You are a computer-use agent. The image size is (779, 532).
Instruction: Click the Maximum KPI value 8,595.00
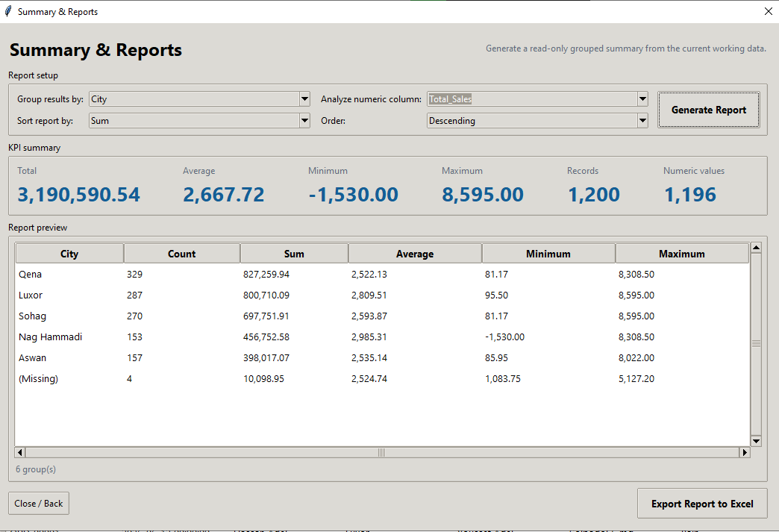point(483,194)
